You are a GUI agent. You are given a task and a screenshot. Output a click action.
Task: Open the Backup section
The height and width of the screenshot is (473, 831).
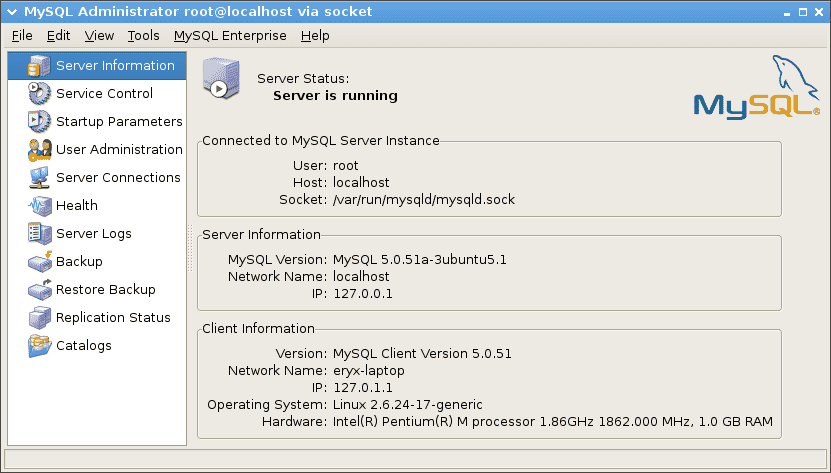97,261
